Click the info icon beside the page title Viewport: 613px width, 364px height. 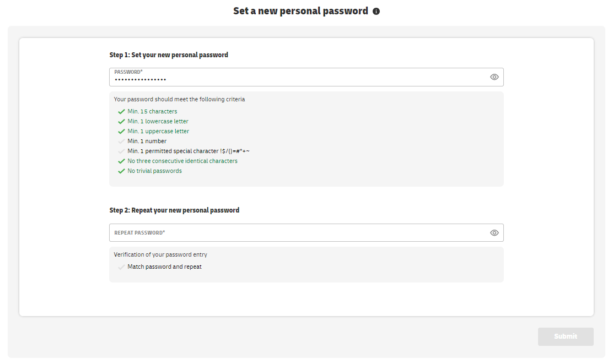click(x=376, y=12)
